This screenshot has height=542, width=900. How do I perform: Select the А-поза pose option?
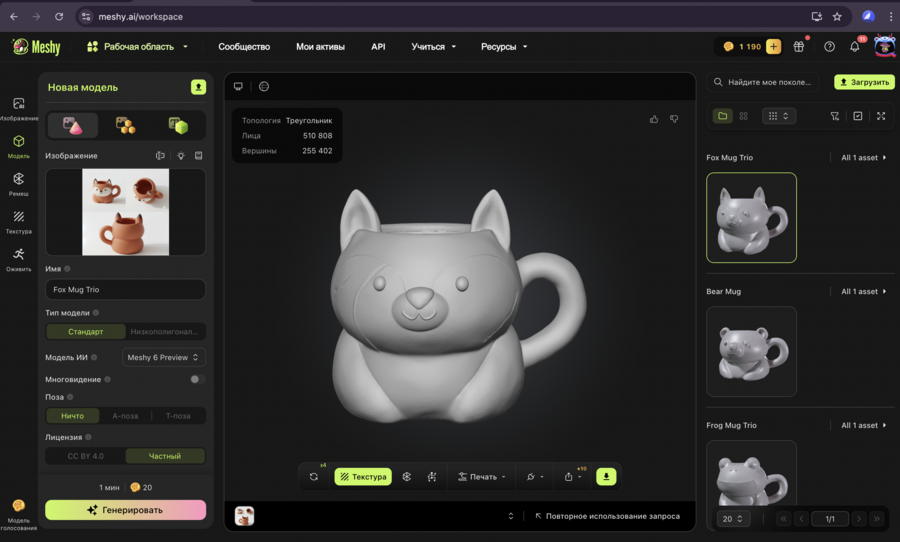(x=125, y=416)
